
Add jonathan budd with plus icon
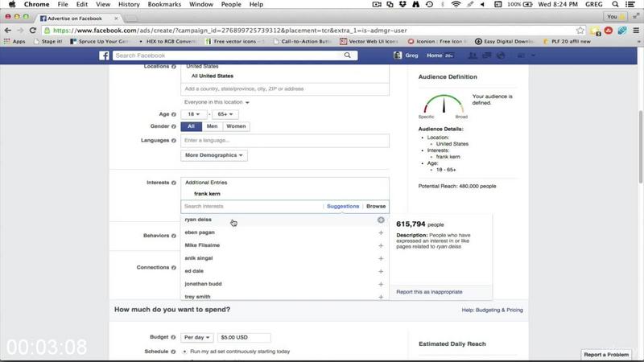pos(381,284)
